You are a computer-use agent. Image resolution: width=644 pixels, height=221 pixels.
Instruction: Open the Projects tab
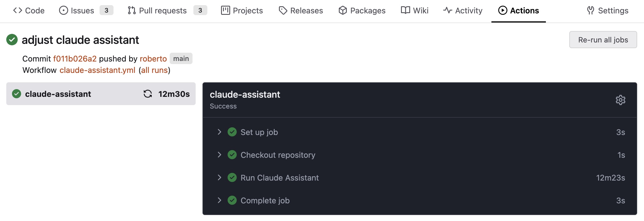pyautogui.click(x=242, y=11)
